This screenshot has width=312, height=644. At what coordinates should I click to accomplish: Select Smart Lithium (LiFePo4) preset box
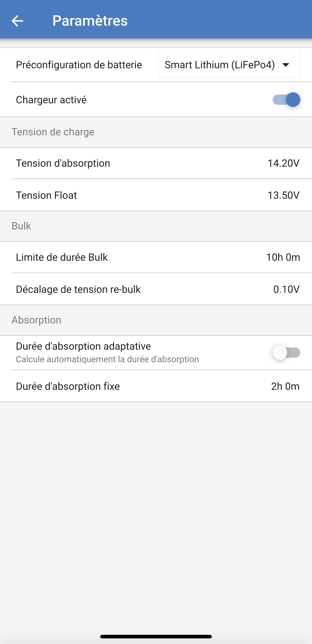220,65
